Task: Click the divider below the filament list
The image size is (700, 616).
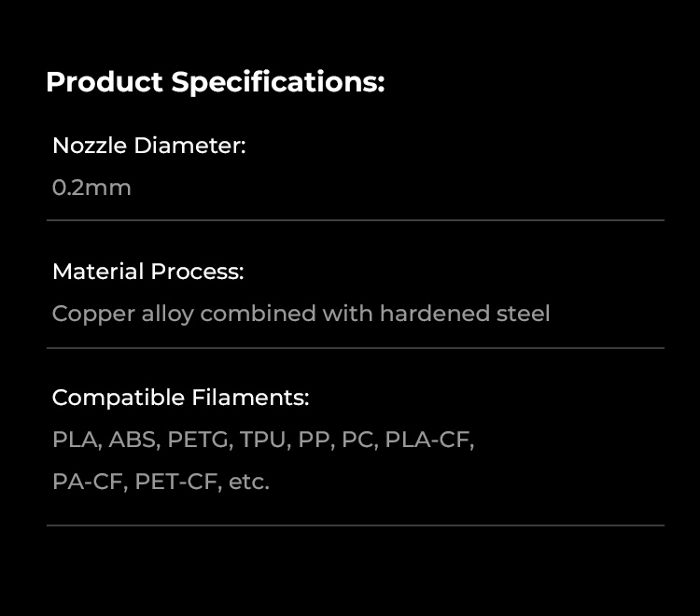Action: click(355, 525)
